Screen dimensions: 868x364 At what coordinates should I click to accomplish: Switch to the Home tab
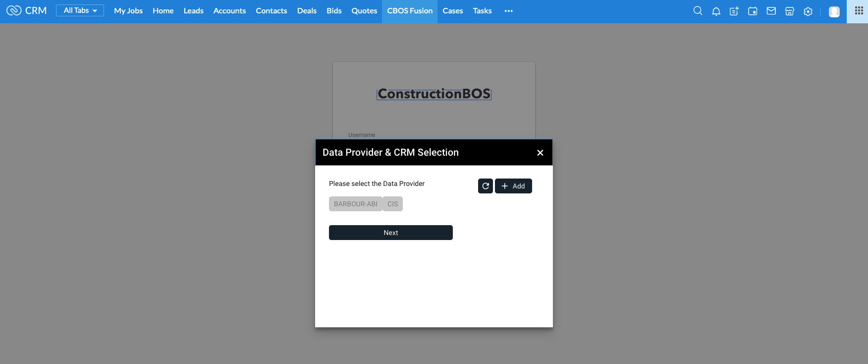click(x=163, y=10)
